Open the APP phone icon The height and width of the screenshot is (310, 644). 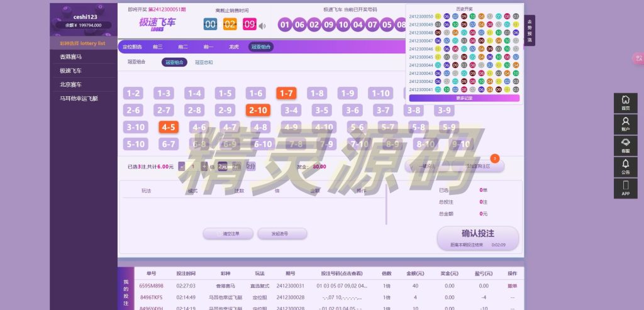click(626, 189)
